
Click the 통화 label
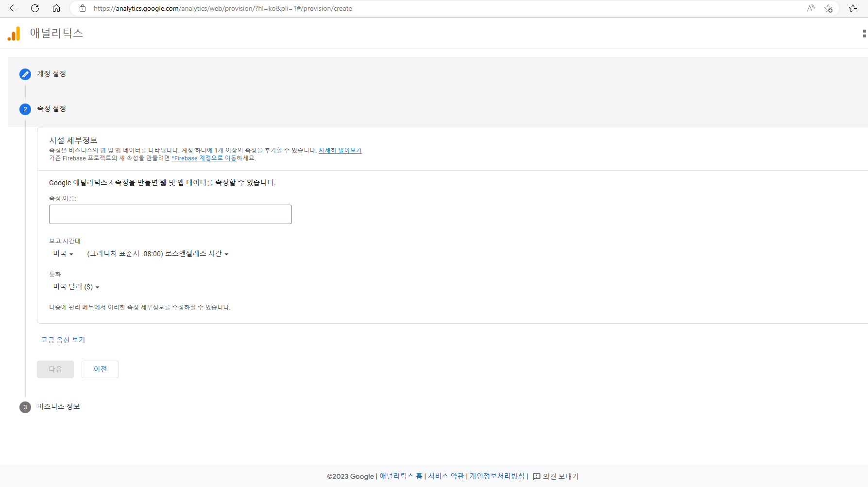(55, 274)
